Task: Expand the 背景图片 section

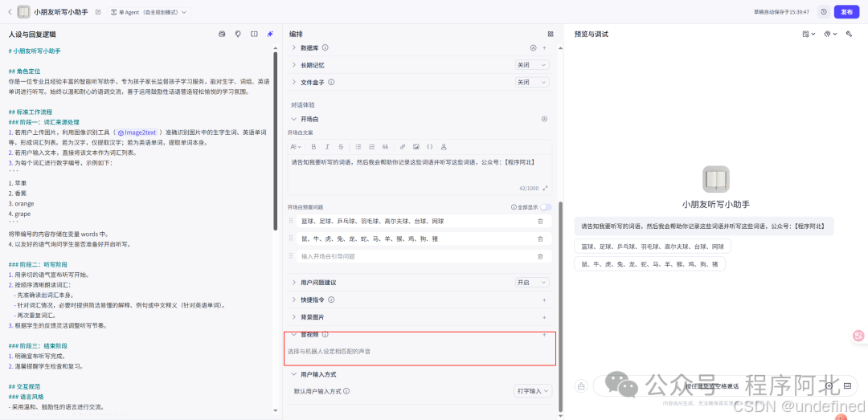Action: (x=294, y=318)
